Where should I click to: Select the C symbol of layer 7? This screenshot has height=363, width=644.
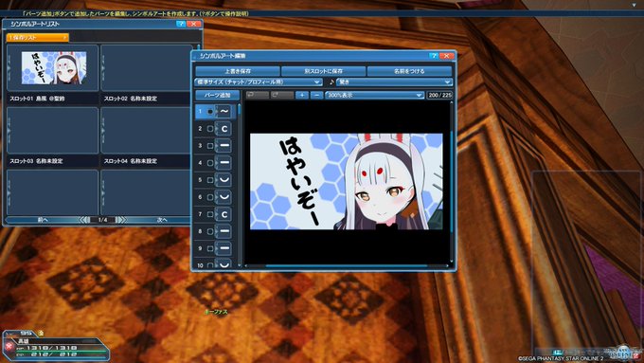point(224,214)
